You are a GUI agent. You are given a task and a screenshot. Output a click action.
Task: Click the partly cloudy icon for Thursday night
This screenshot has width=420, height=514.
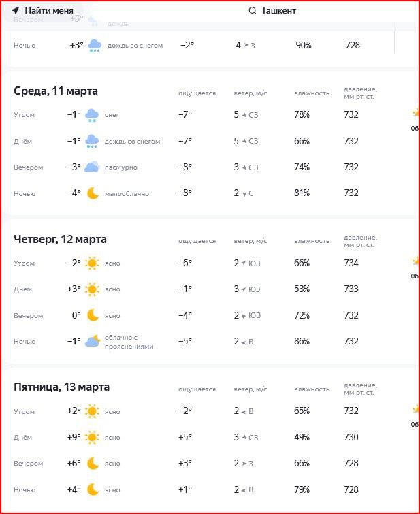coord(93,341)
